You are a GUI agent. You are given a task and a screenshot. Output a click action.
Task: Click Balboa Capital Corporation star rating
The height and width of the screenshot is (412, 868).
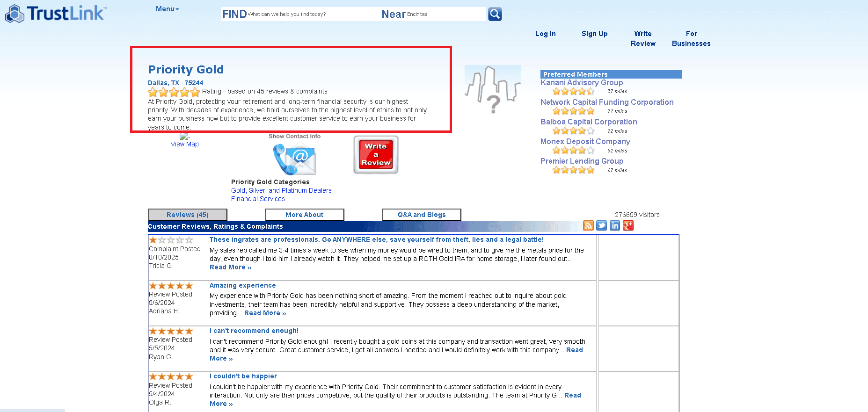pos(573,131)
